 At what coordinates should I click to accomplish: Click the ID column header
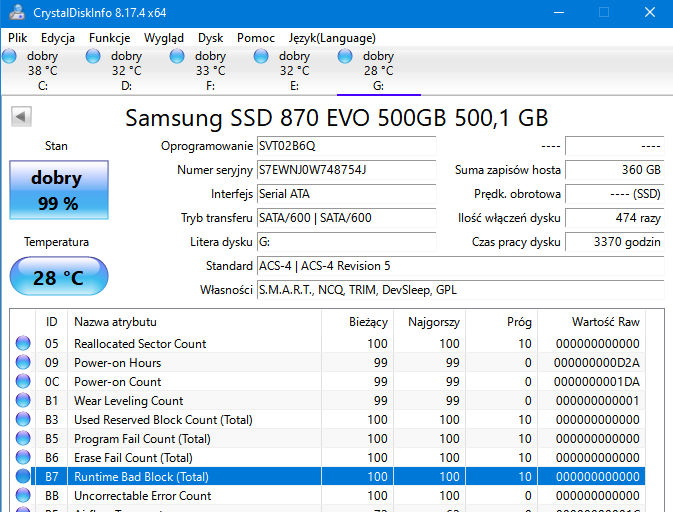51,322
